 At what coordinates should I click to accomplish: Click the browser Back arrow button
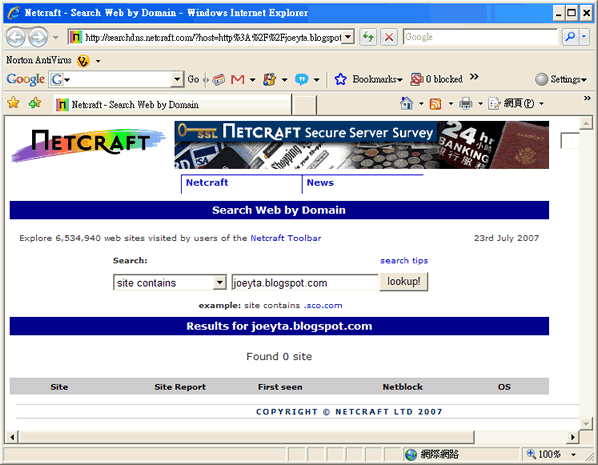[16, 37]
